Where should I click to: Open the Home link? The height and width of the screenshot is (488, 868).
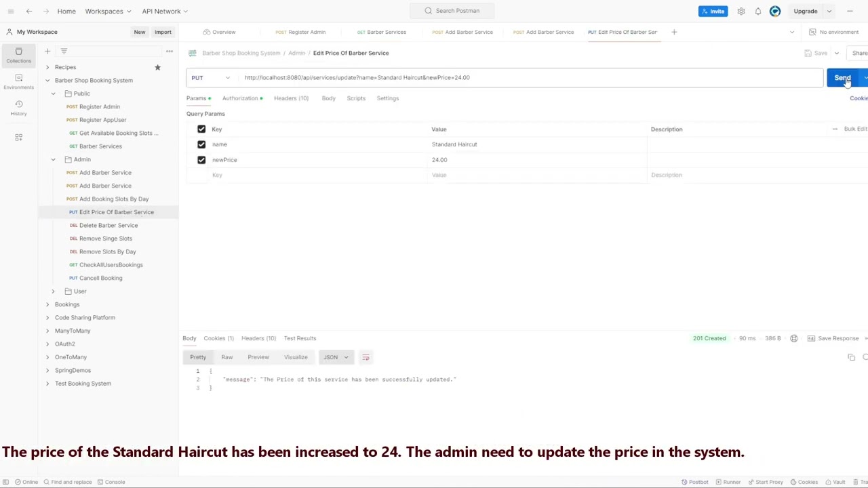click(x=66, y=12)
